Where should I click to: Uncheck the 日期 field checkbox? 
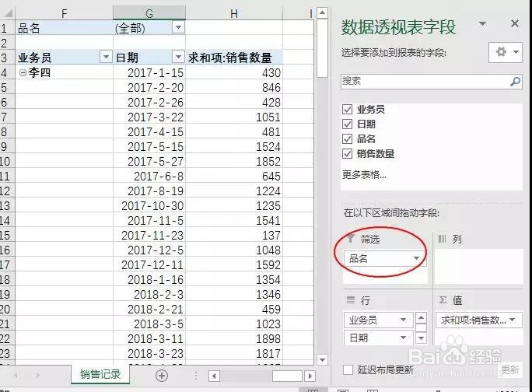[x=347, y=124]
